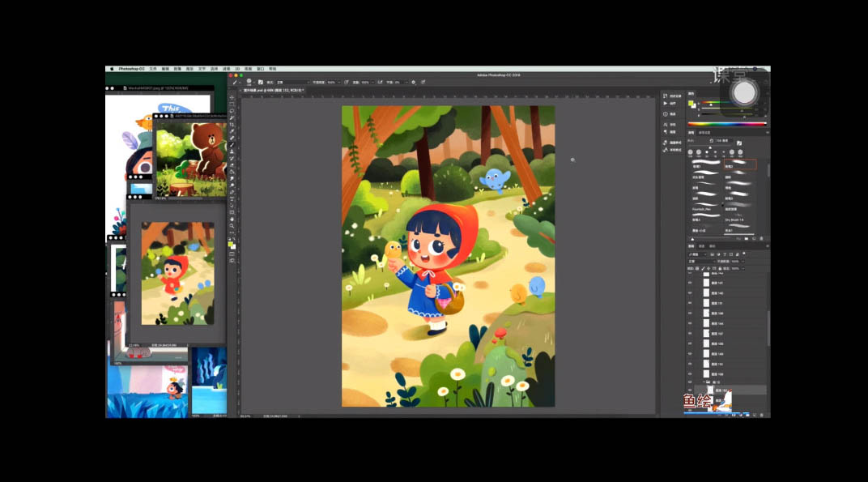Select the Eyedropper tool
Screen dimensions: 868x482
click(232, 131)
